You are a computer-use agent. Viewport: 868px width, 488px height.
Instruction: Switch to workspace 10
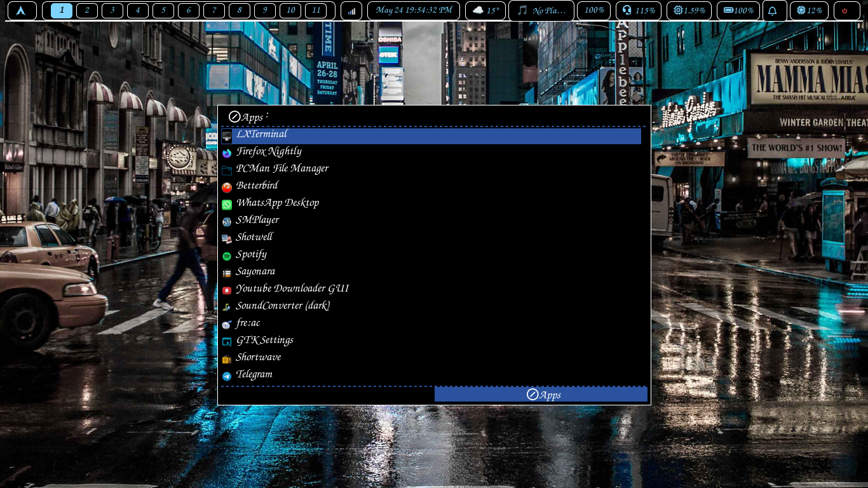click(x=290, y=10)
